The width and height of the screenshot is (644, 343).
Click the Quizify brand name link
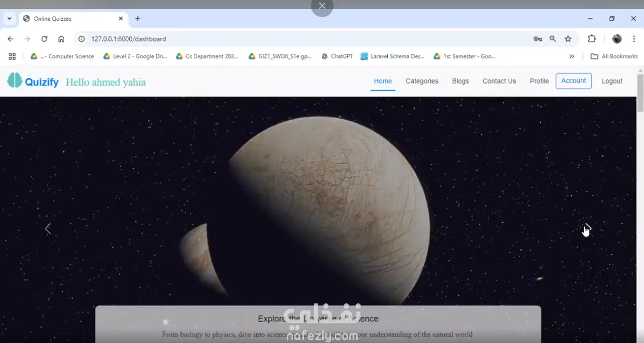click(x=42, y=82)
